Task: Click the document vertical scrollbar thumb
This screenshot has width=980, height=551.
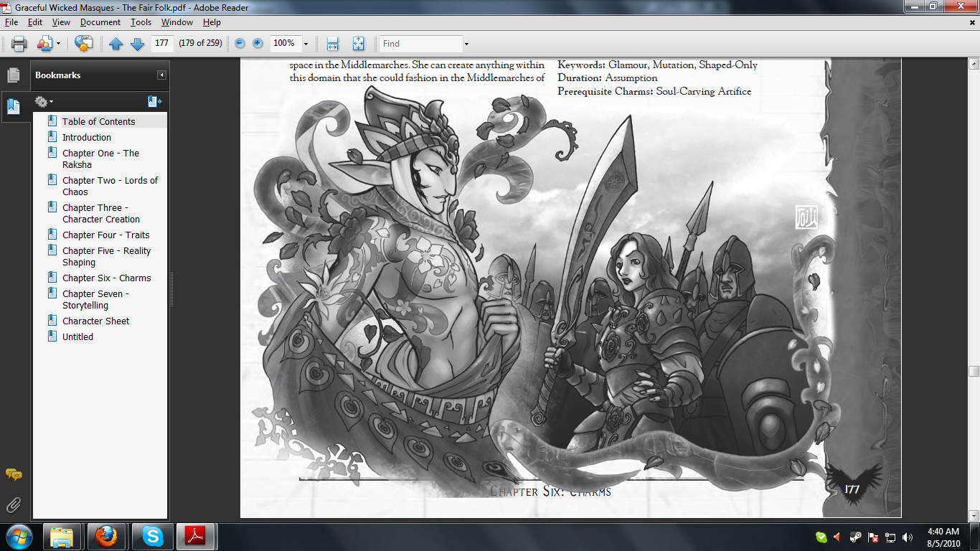Action: pyautogui.click(x=974, y=372)
